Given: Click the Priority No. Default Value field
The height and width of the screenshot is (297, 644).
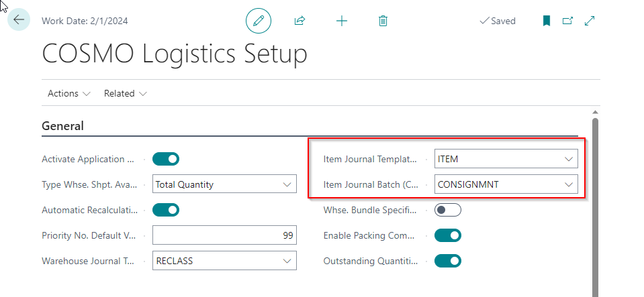Looking at the screenshot, I should tap(224, 235).
